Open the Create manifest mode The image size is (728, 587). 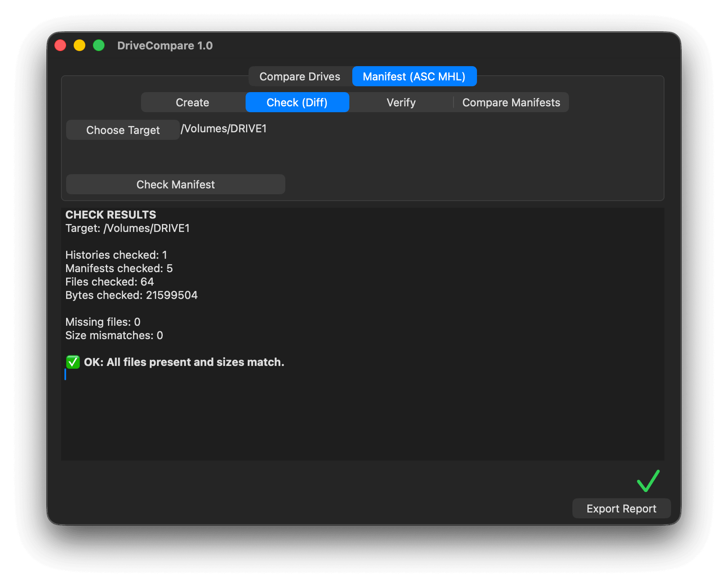192,103
